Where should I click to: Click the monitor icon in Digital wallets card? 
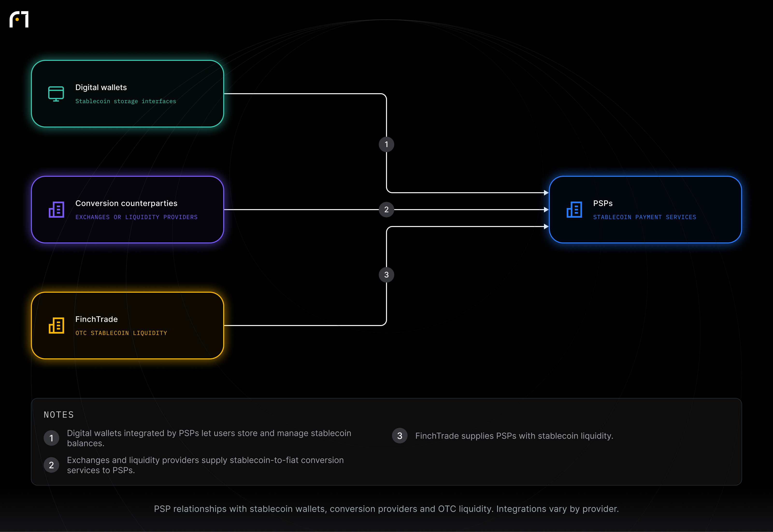(x=56, y=94)
